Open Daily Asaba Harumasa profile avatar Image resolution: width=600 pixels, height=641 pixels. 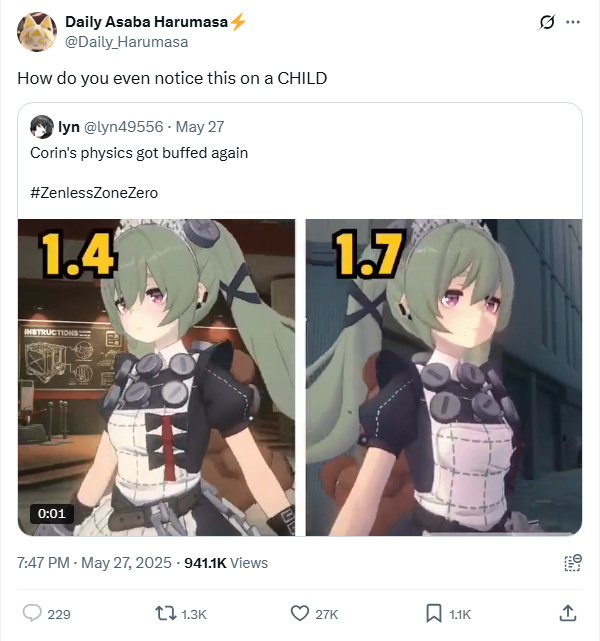[37, 32]
